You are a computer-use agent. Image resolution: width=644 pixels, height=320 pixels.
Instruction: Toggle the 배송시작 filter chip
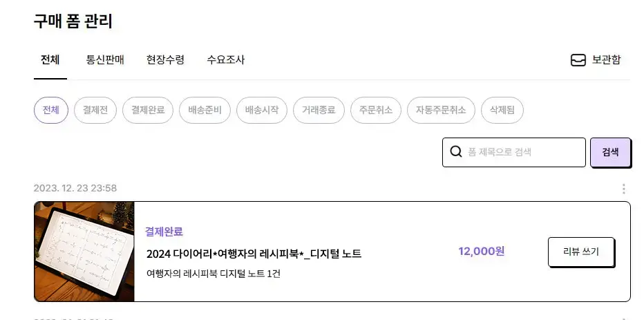click(x=262, y=111)
